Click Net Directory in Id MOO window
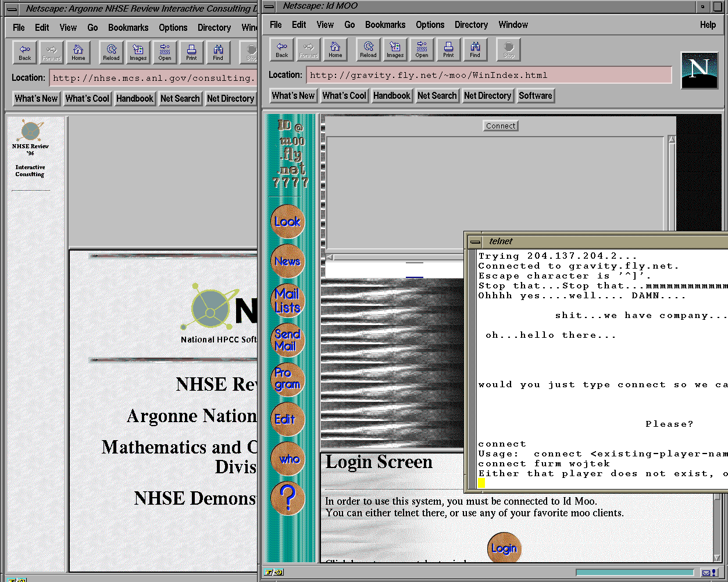This screenshot has height=582, width=728. pyautogui.click(x=488, y=95)
